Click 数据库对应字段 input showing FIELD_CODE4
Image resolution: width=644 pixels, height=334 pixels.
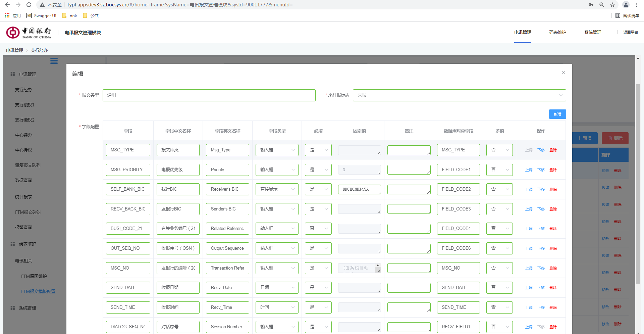point(458,229)
